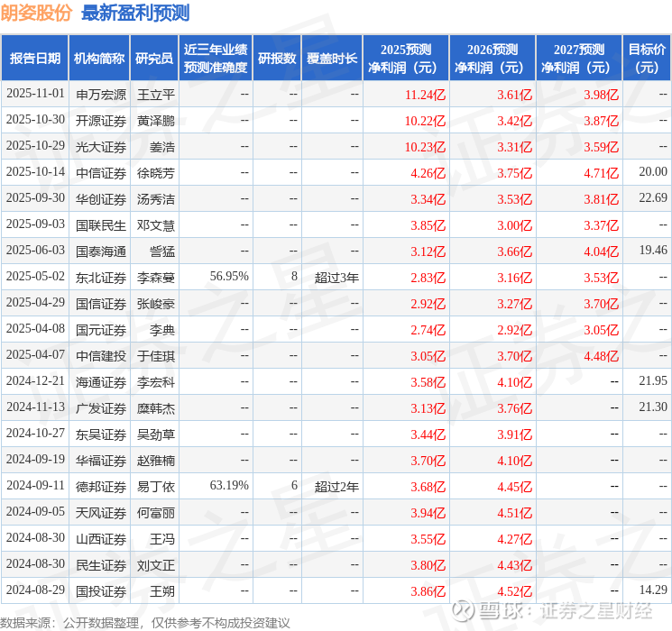Click institution name 广发证券

coord(101,408)
